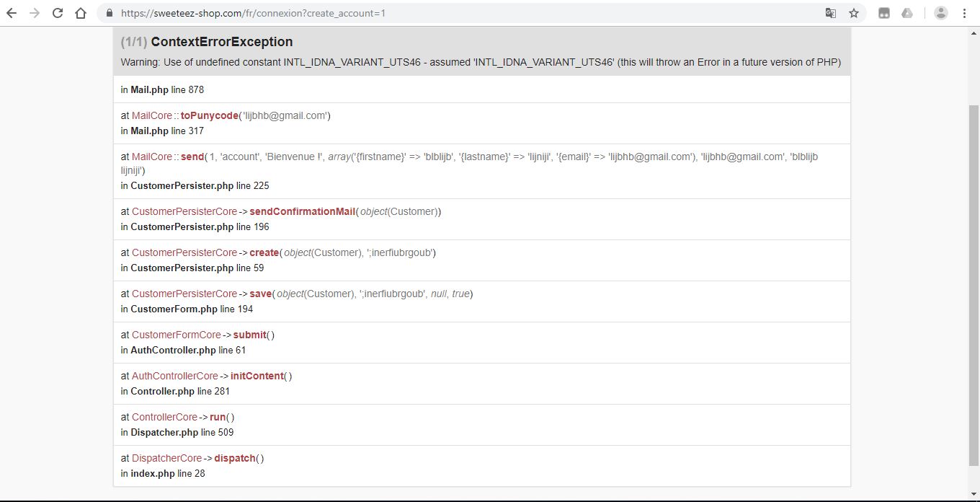Viewport: 980px width, 502px height.
Task: Click the CustomerPersisterCore create method
Action: [x=264, y=252]
